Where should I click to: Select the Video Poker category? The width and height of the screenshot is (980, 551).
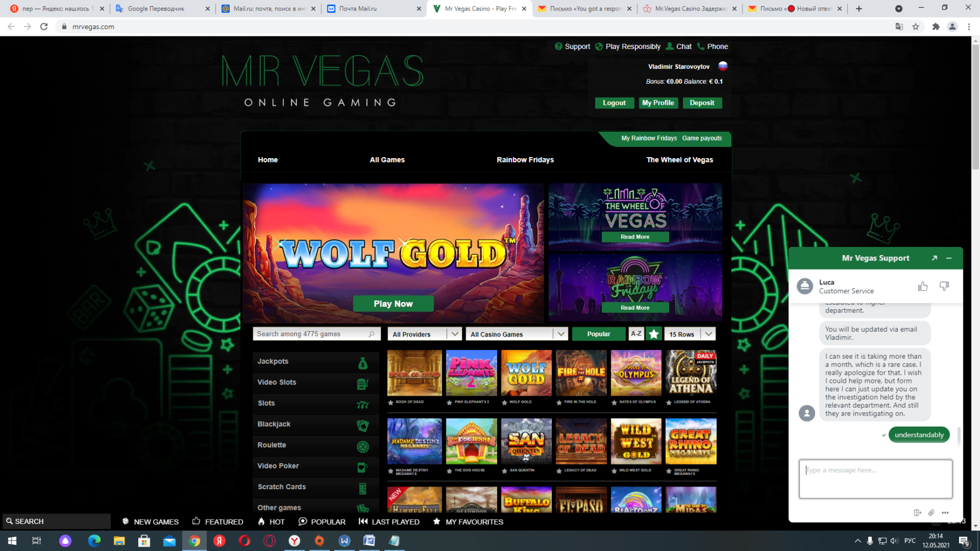point(316,467)
